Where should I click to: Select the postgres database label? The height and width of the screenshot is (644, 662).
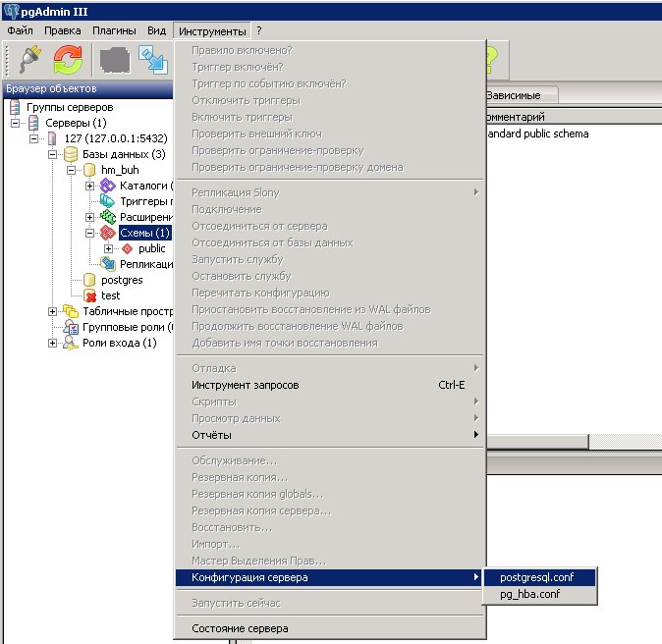122,280
